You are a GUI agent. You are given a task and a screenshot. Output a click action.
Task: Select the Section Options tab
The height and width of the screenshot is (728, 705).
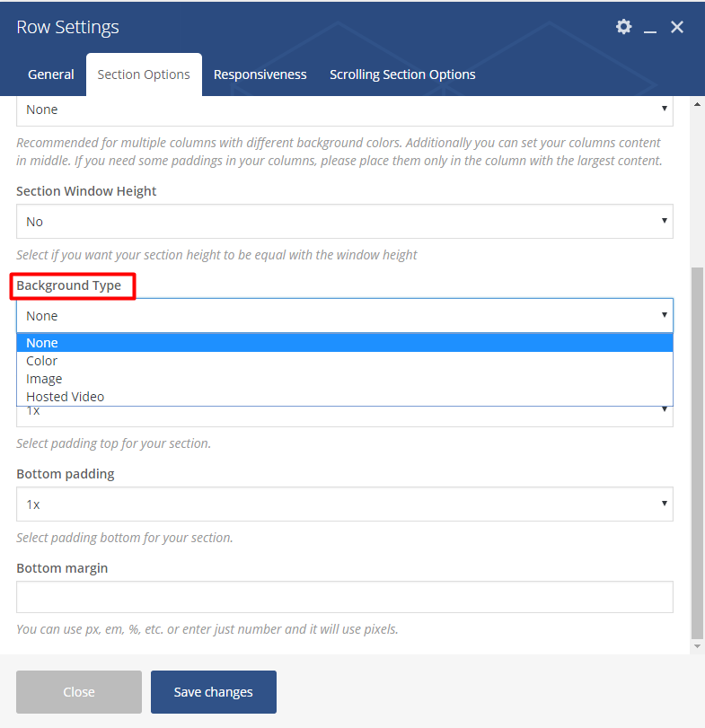(144, 75)
